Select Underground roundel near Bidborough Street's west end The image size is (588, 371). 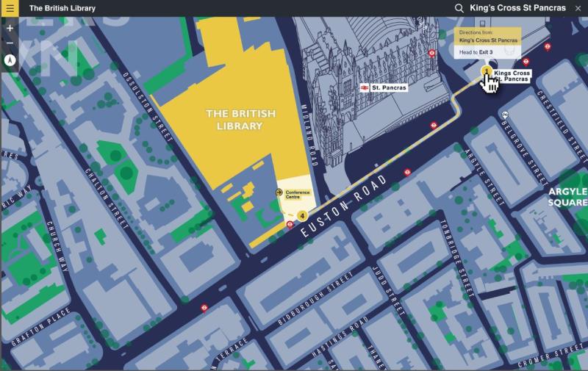tap(204, 308)
